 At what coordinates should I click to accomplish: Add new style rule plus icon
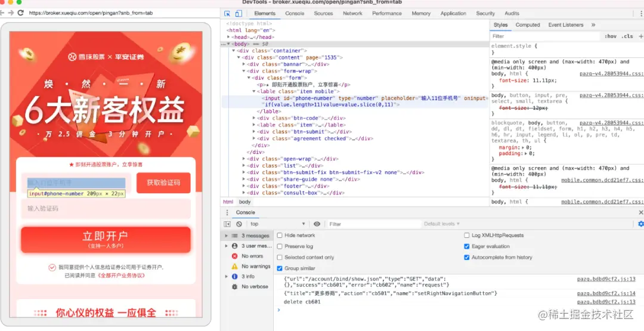pyautogui.click(x=640, y=36)
